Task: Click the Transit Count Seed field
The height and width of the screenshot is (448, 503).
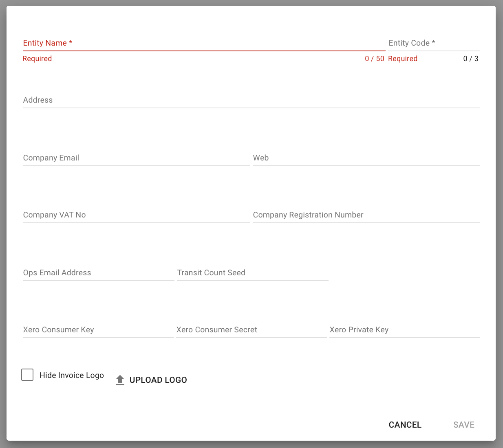Action: click(x=253, y=273)
